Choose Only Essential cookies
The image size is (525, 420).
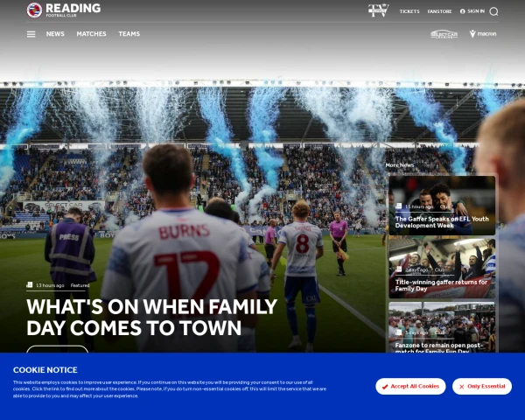coord(482,386)
